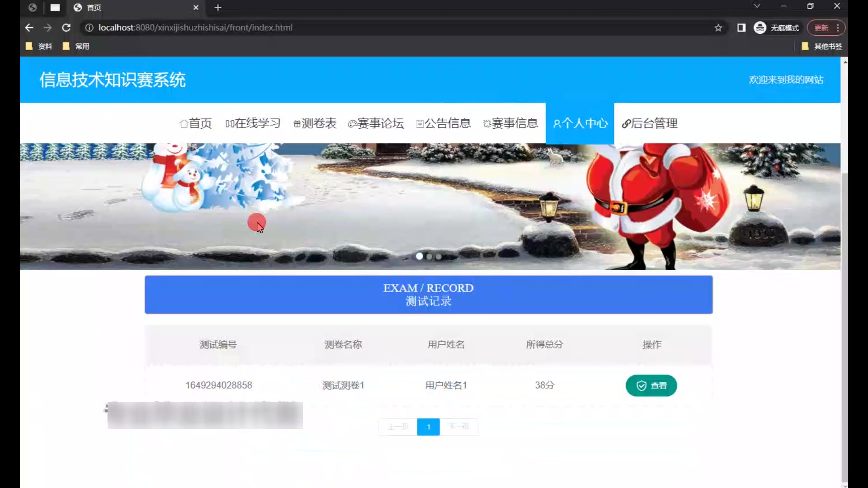
Task: Select the first carousel dot
Action: 420,256
